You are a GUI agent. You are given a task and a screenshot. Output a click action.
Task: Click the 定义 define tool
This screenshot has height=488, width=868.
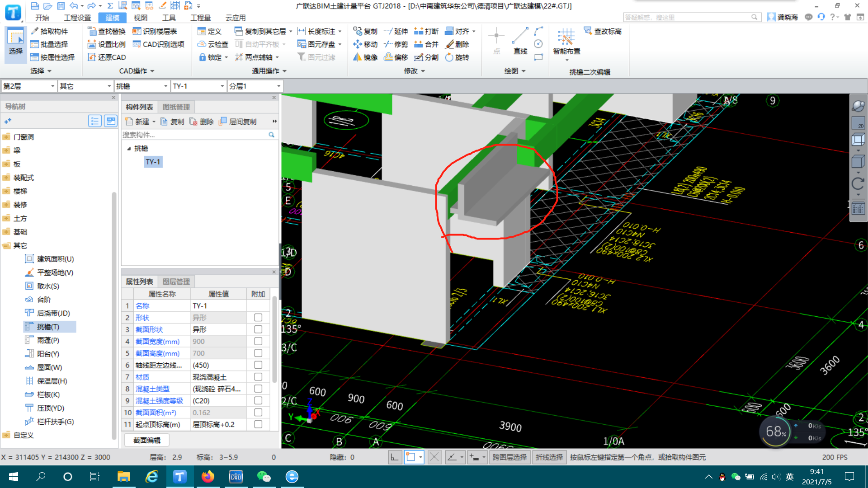(209, 31)
